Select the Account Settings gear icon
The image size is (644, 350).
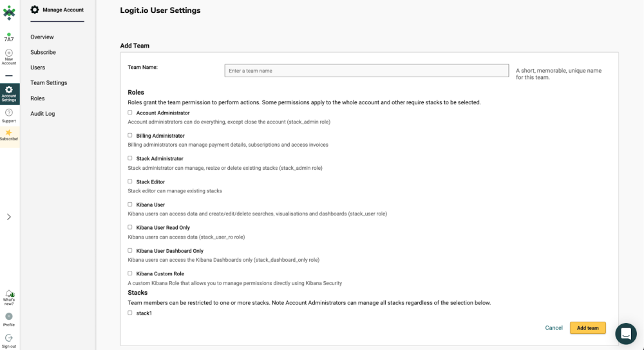[9, 89]
